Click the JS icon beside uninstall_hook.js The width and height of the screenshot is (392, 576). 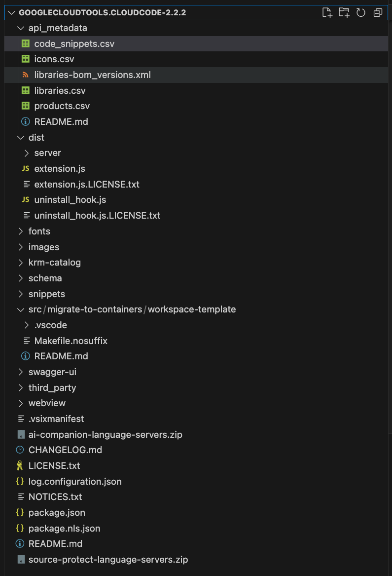point(25,199)
